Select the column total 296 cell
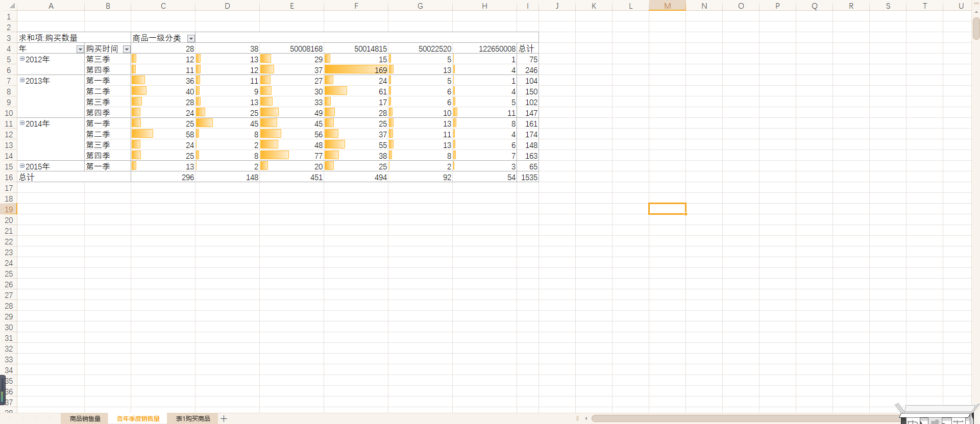 [163, 177]
